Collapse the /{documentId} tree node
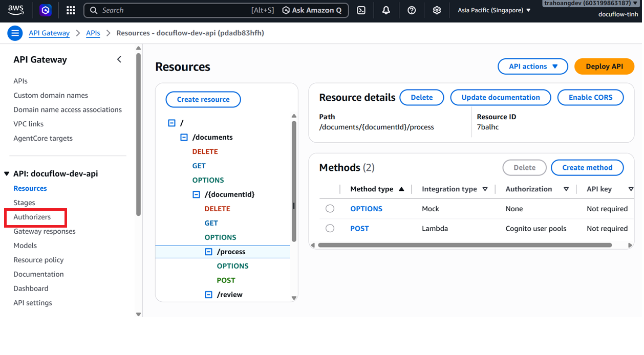644x355 pixels. pyautogui.click(x=196, y=195)
